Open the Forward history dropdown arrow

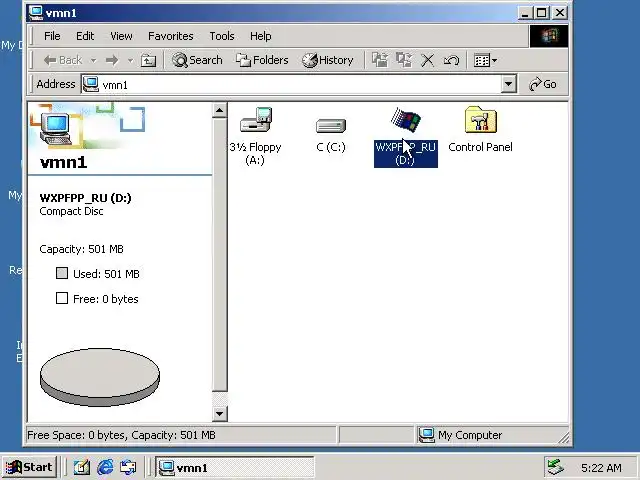(x=130, y=60)
